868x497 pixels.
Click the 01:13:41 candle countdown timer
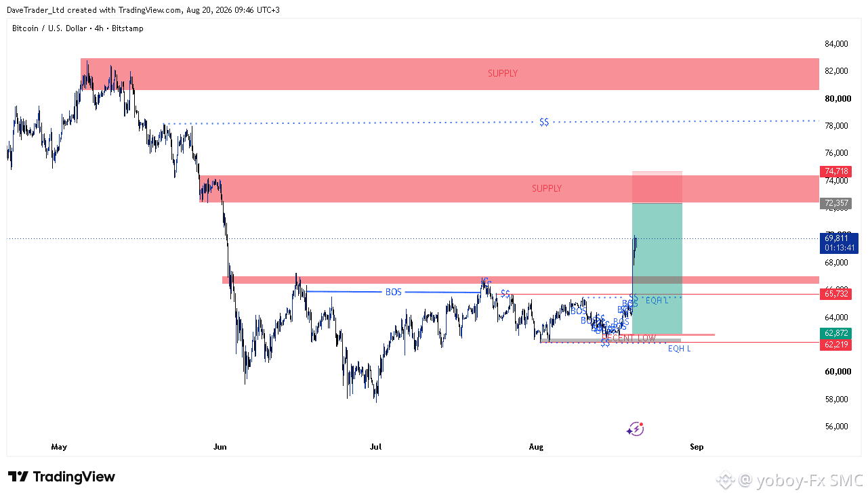click(x=839, y=248)
